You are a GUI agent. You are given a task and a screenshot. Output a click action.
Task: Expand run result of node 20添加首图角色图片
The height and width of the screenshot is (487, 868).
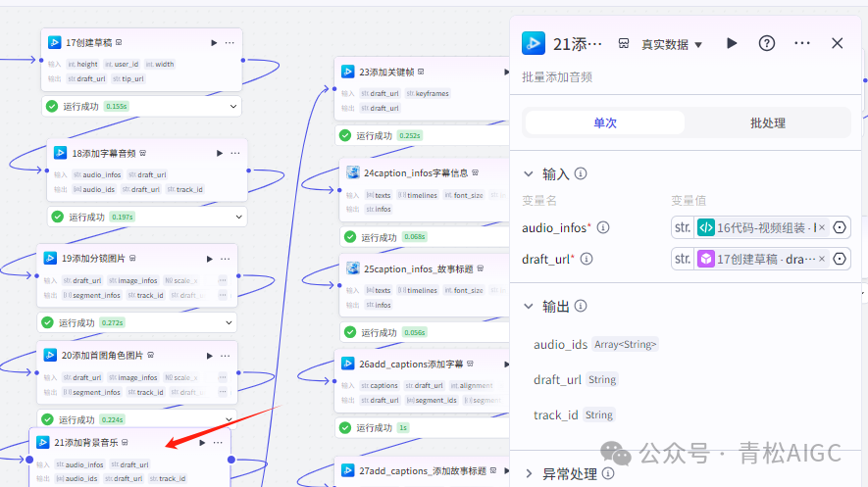pyautogui.click(x=230, y=419)
